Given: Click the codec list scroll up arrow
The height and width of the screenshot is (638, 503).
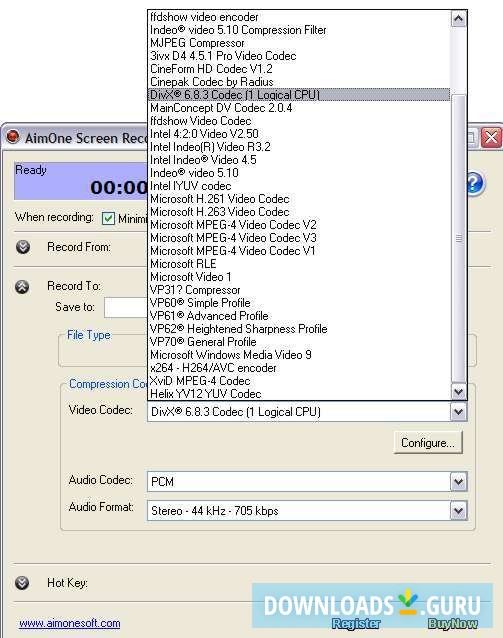Looking at the screenshot, I should click(x=458, y=19).
